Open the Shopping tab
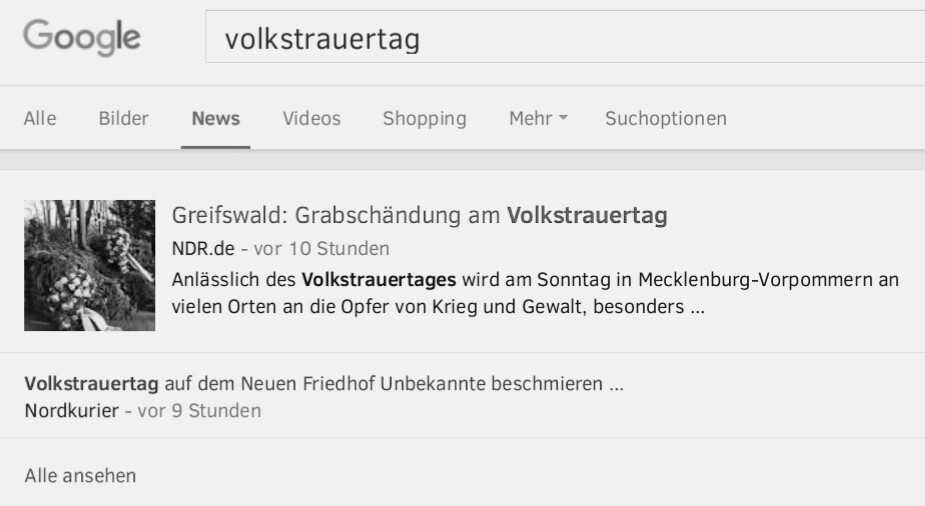Screen dimensions: 925x506 tap(424, 119)
